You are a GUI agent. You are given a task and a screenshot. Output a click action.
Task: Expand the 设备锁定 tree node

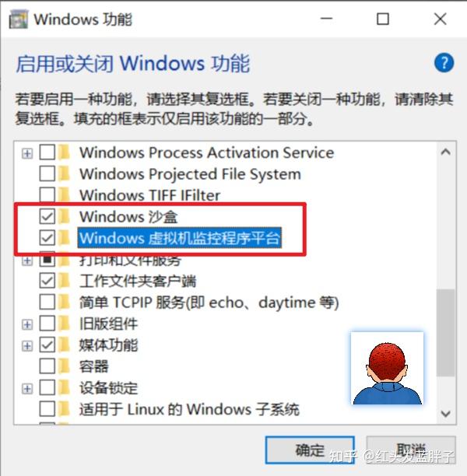click(27, 389)
